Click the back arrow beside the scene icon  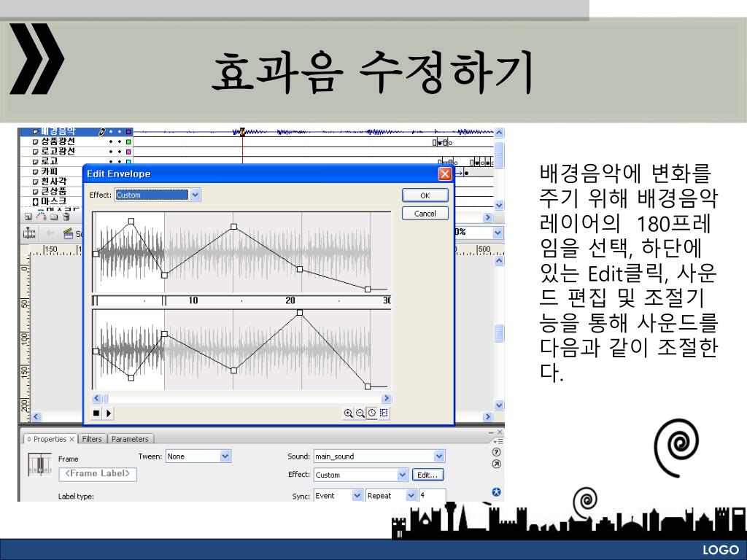[50, 233]
